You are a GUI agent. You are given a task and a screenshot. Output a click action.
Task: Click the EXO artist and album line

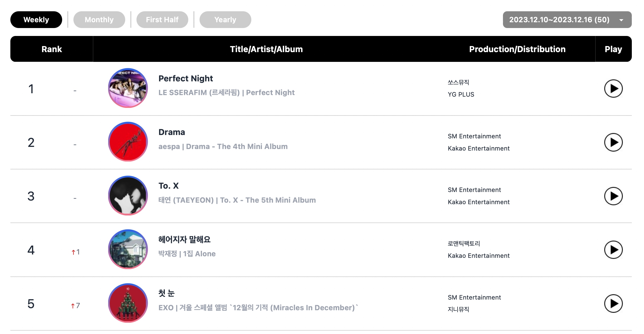(x=258, y=308)
